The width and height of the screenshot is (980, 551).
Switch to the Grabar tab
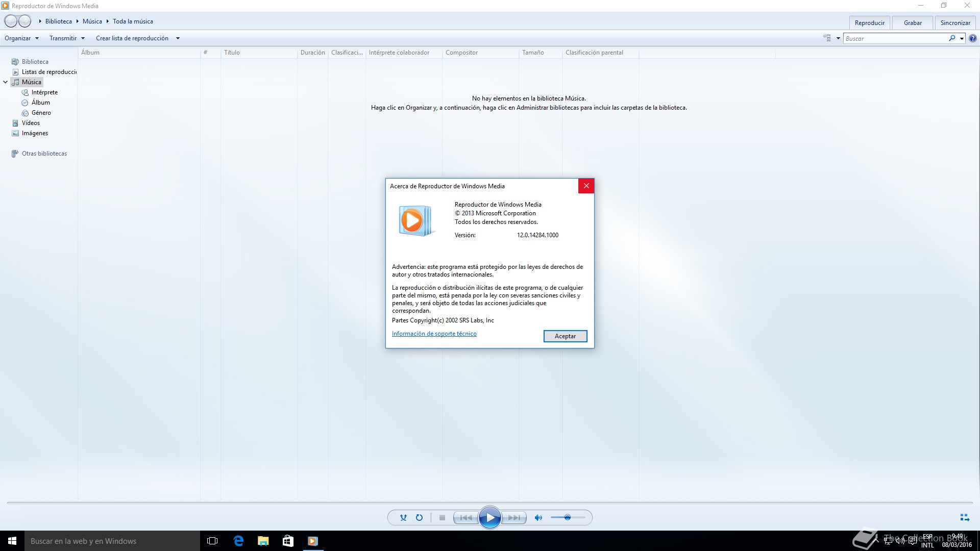point(913,23)
